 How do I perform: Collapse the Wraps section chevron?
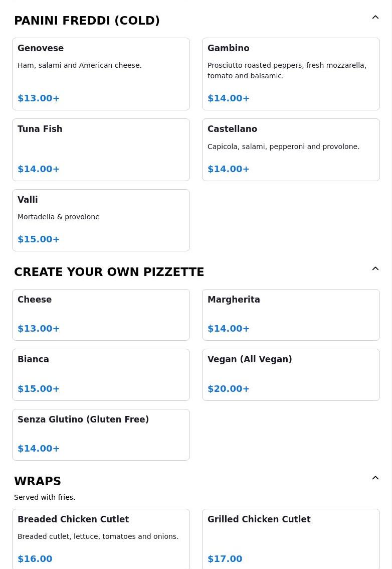pyautogui.click(x=375, y=478)
